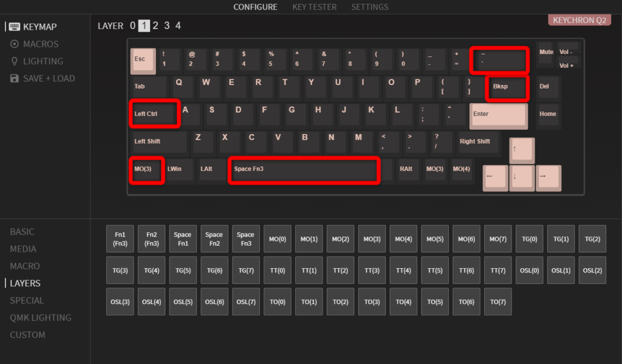
Task: Select the Left Shift key on the keyboard
Action: 159,142
